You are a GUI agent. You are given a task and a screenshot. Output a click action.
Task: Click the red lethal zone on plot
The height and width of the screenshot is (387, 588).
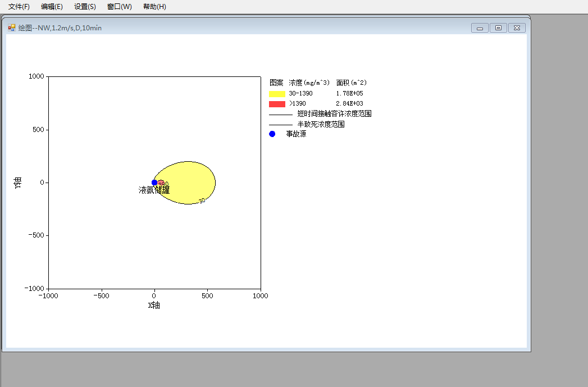pos(161,183)
